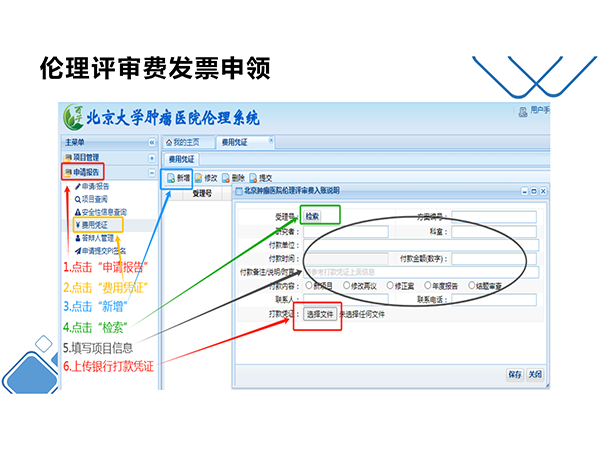Select the 新项目 radio button
This screenshot has height=450, width=600.
[309, 285]
